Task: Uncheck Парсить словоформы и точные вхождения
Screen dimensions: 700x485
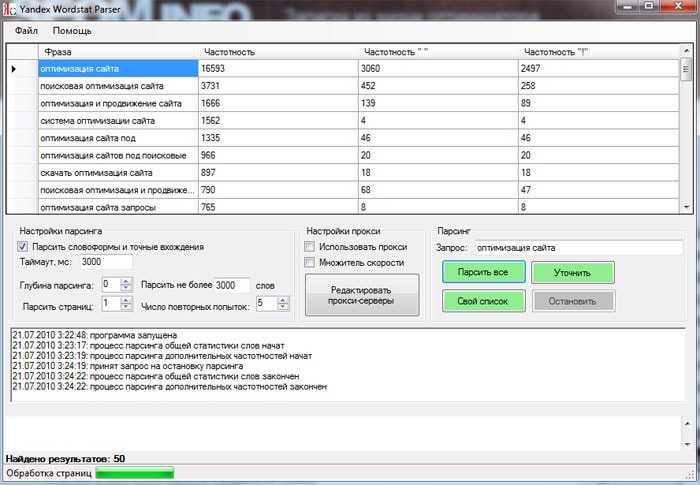Action: click(23, 247)
